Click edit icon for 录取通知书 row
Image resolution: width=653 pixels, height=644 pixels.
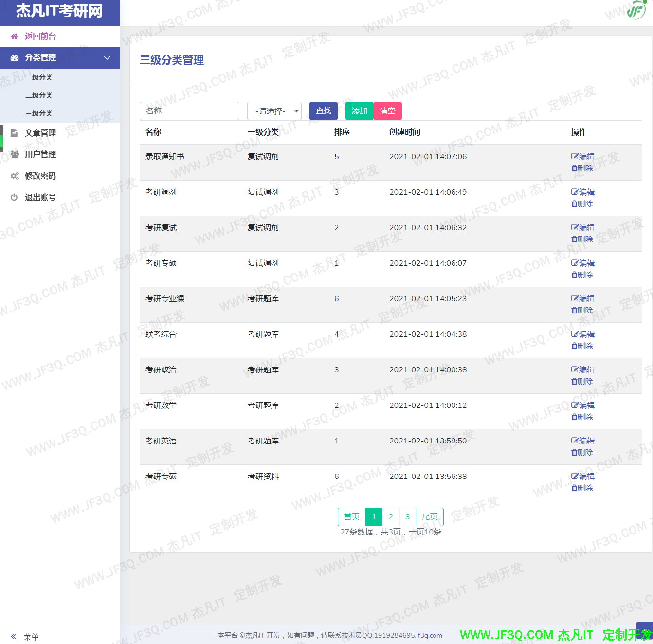click(x=575, y=156)
